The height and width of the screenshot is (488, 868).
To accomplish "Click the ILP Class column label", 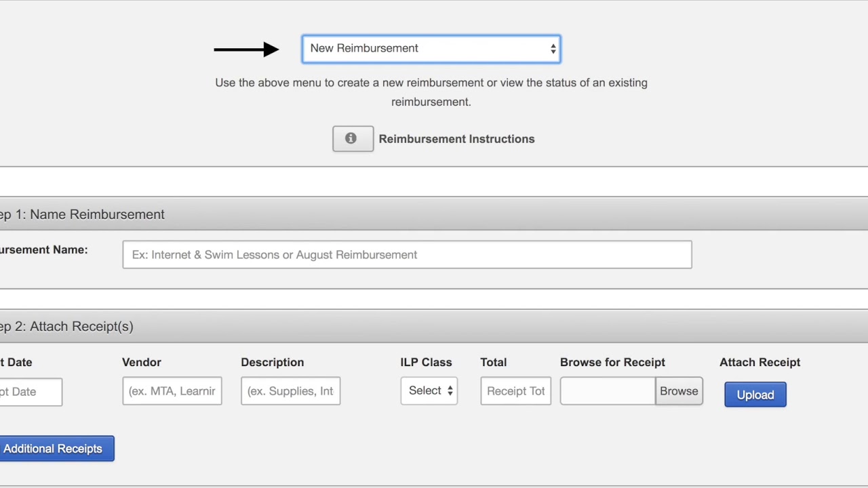I will [x=426, y=363].
